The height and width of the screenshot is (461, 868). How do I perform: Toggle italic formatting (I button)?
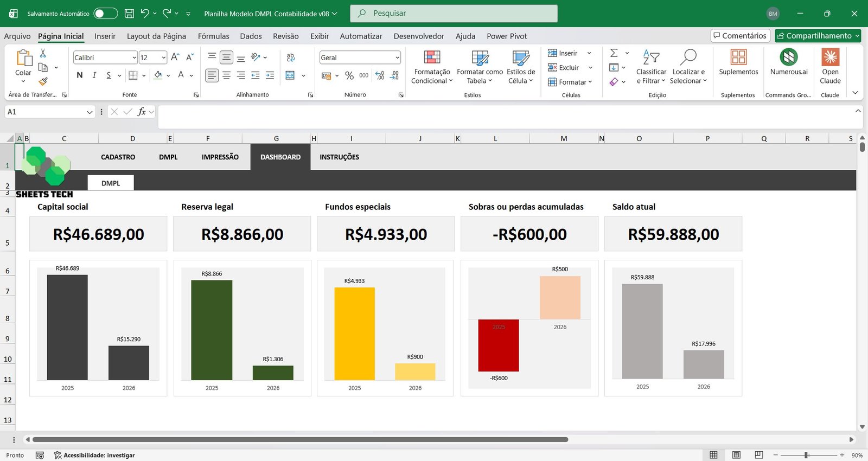coord(94,75)
